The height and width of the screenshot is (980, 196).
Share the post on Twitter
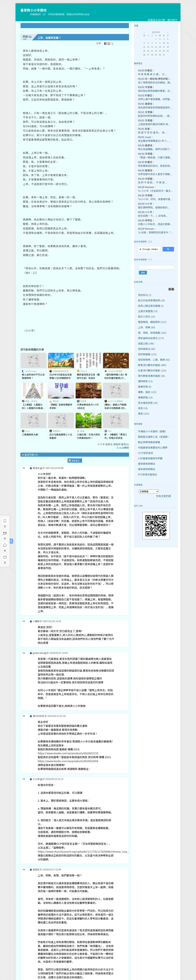tap(112, 43)
